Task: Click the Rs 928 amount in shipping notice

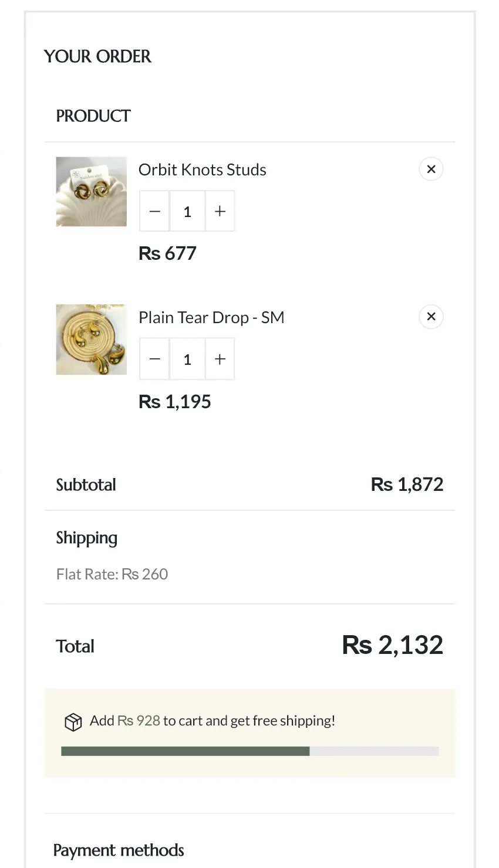Action: pos(139,721)
